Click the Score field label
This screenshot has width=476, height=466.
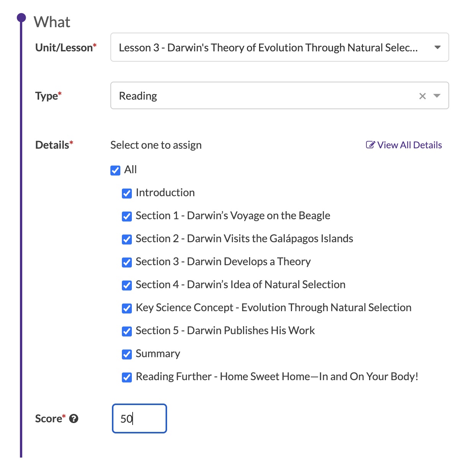(50, 418)
